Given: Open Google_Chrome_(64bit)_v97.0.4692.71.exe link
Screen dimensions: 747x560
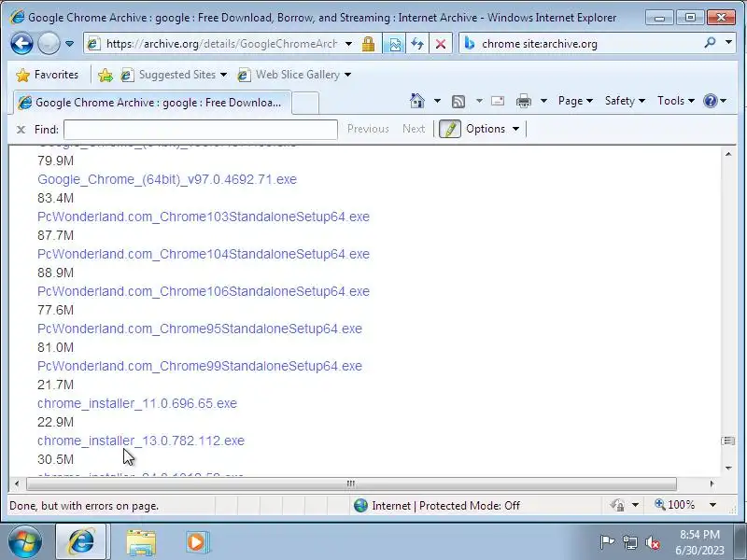Looking at the screenshot, I should click(167, 179).
